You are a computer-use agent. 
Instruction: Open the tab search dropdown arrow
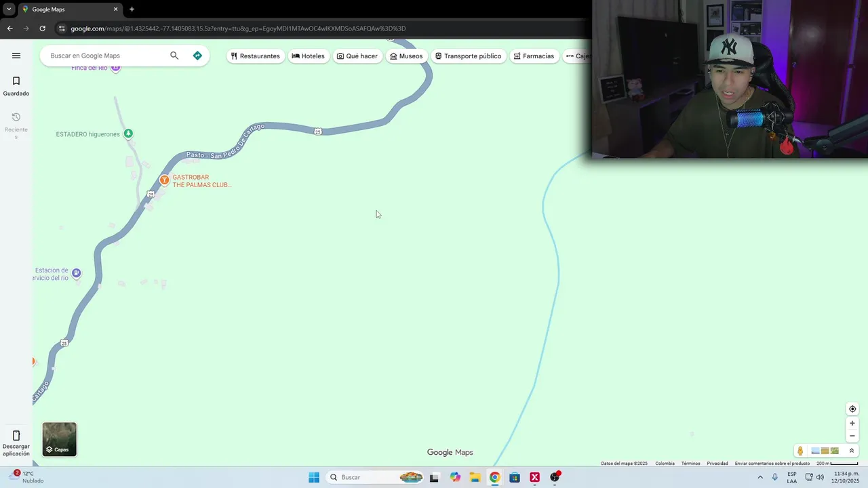[9, 9]
